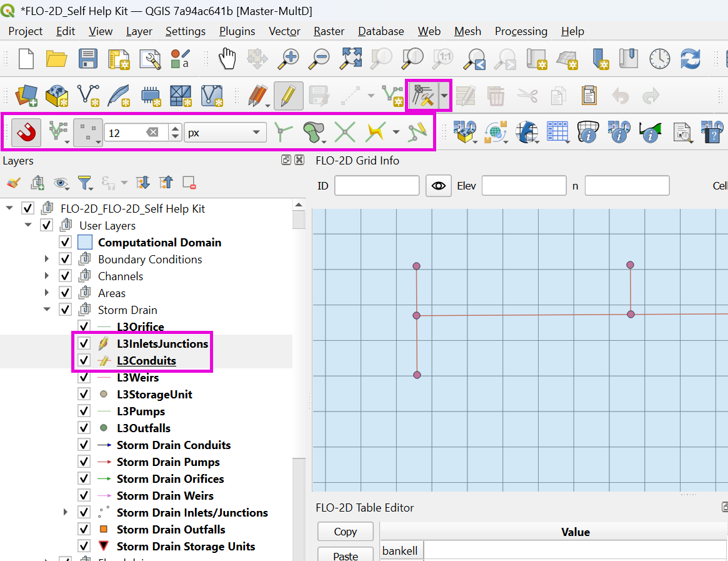Click the Save Project floppy disk icon

click(x=88, y=59)
